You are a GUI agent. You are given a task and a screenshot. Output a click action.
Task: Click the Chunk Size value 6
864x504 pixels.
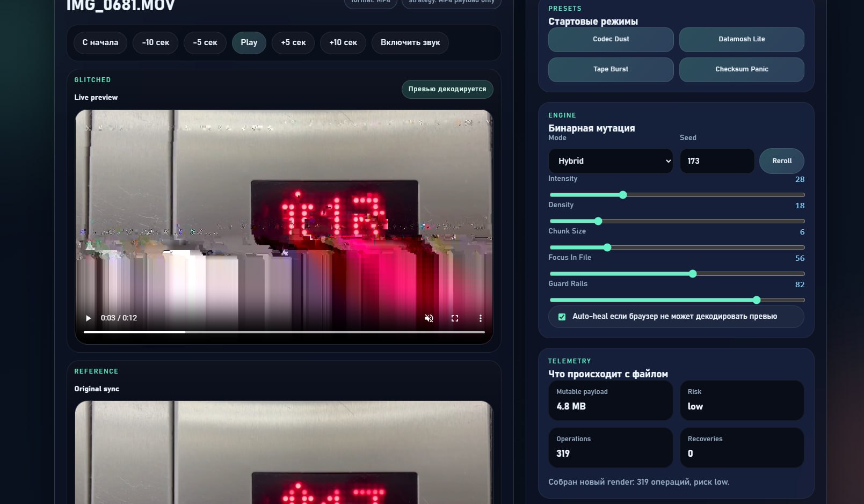tap(802, 232)
